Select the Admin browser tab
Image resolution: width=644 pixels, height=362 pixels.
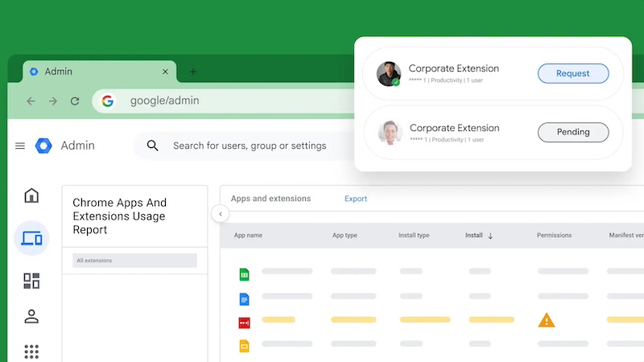click(x=99, y=72)
